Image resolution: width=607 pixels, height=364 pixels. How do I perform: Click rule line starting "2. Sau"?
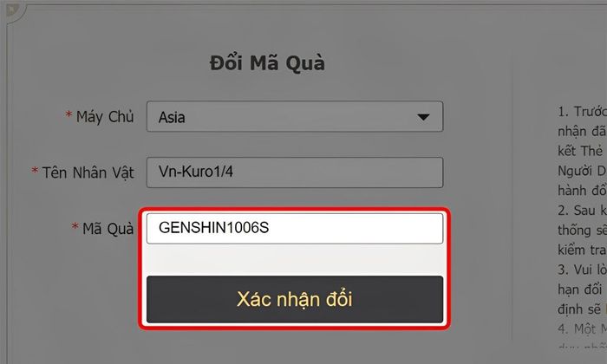[x=582, y=211]
